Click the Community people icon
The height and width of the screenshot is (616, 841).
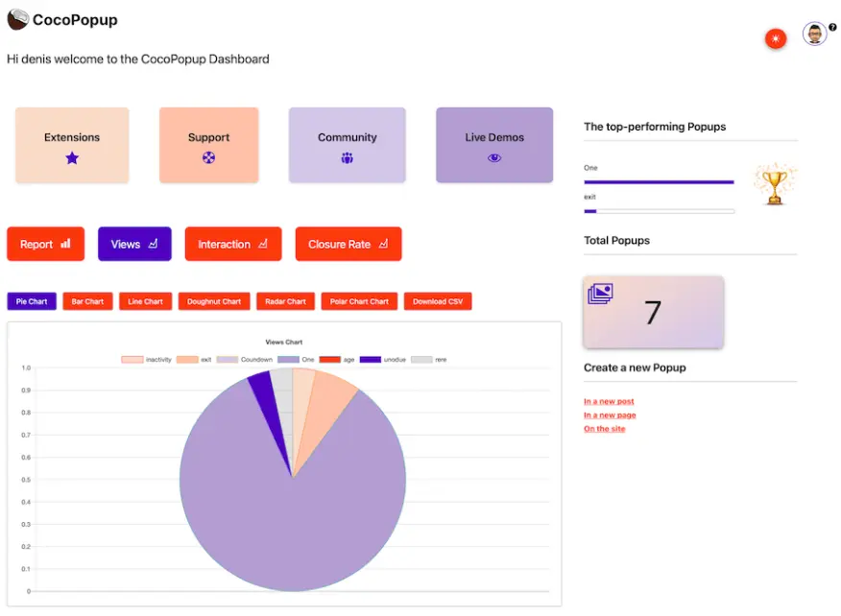pyautogui.click(x=347, y=158)
